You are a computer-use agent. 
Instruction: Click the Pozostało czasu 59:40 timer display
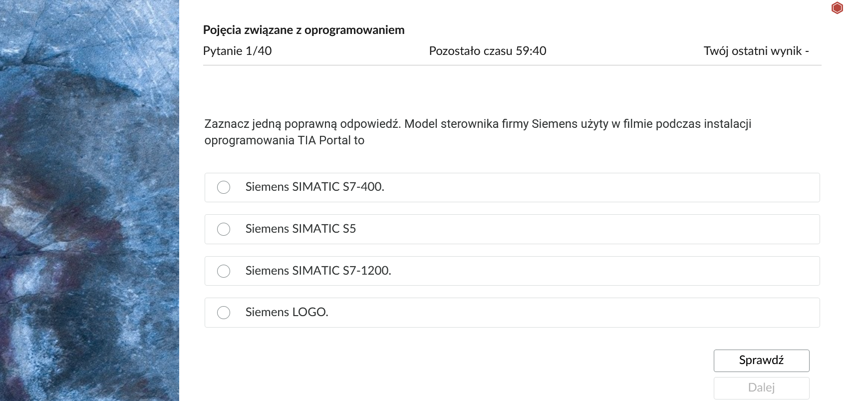(488, 50)
